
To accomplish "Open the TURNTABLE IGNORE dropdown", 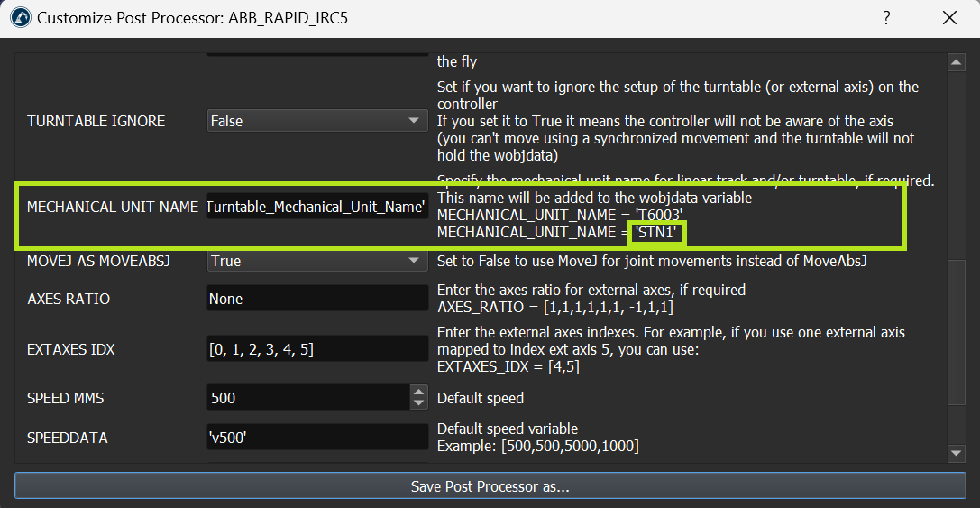I will (316, 121).
